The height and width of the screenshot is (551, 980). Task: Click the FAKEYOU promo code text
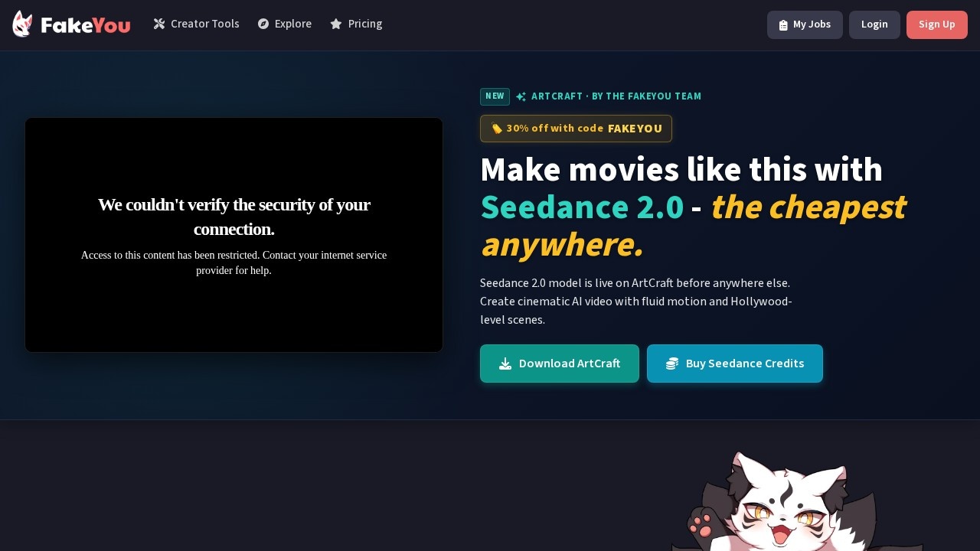coord(635,129)
